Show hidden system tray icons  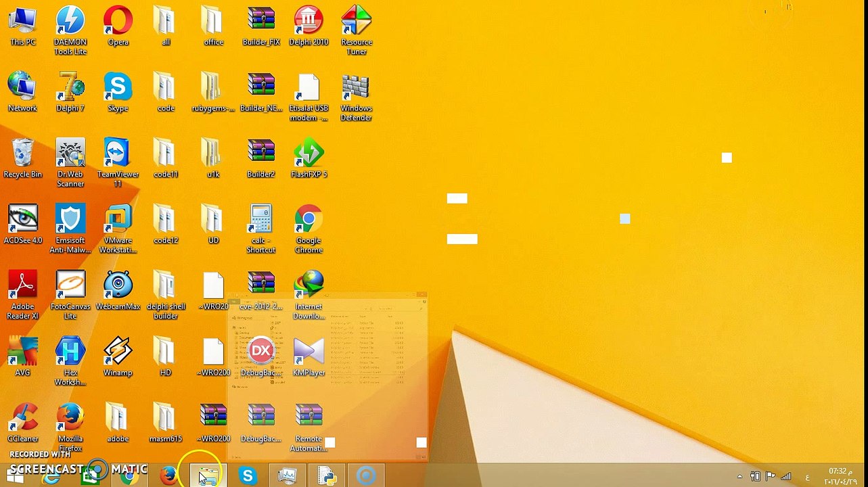(739, 477)
